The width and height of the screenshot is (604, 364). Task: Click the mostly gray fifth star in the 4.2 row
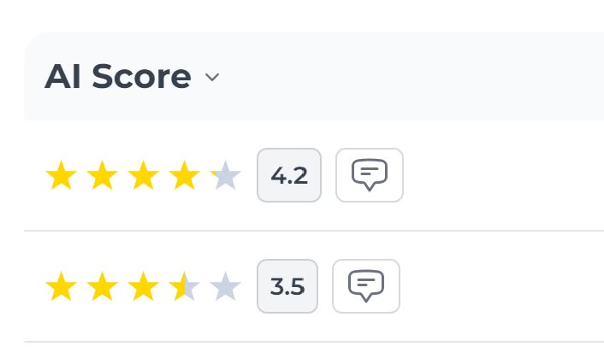[x=225, y=176]
